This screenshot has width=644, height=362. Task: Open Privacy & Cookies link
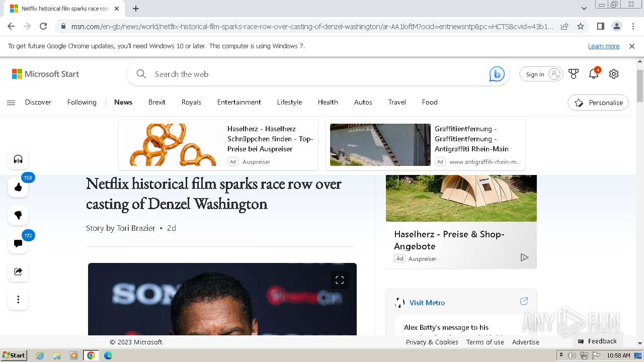(x=432, y=342)
